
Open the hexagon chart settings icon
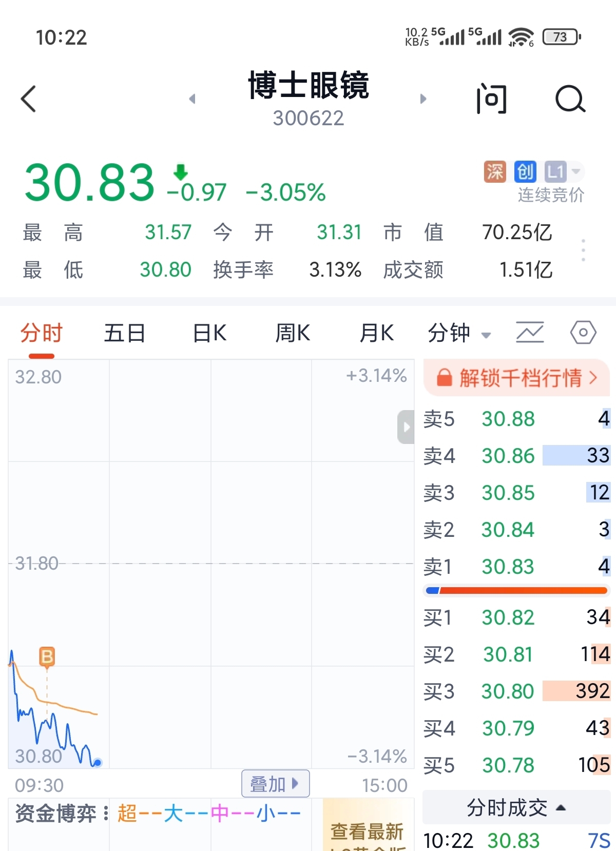click(x=583, y=333)
